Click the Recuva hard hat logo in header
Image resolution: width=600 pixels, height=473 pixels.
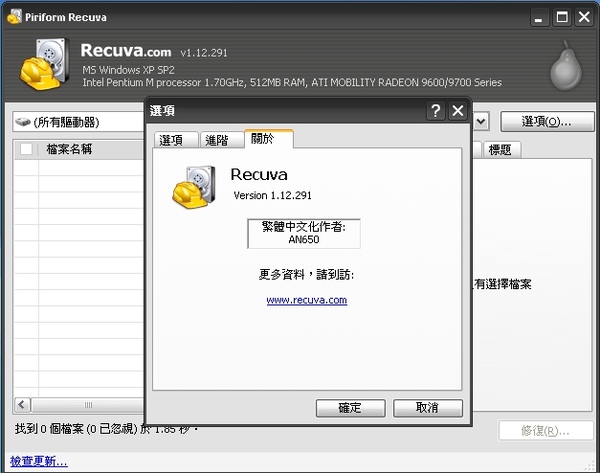[x=45, y=64]
